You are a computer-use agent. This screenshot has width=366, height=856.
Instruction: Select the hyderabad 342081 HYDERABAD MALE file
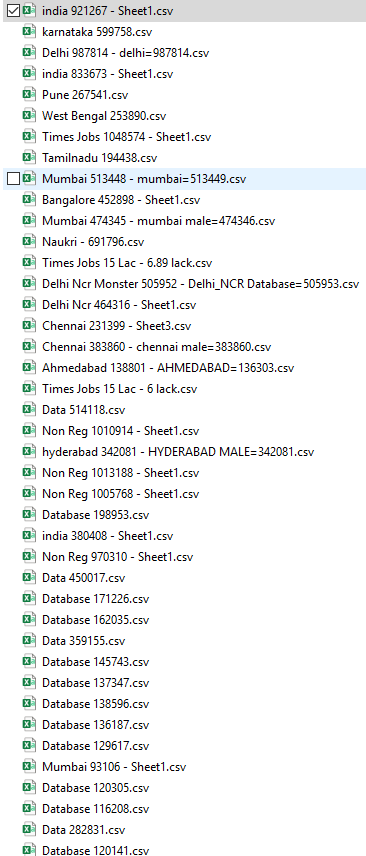click(x=178, y=452)
